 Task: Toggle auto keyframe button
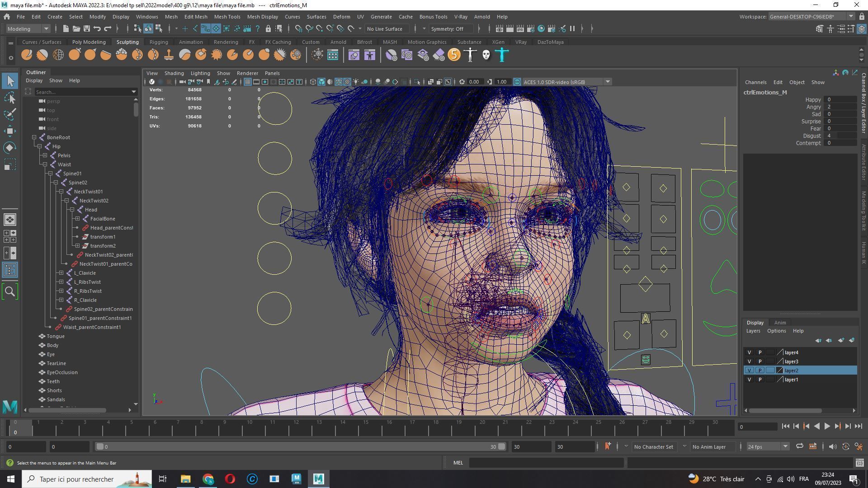[x=845, y=446]
